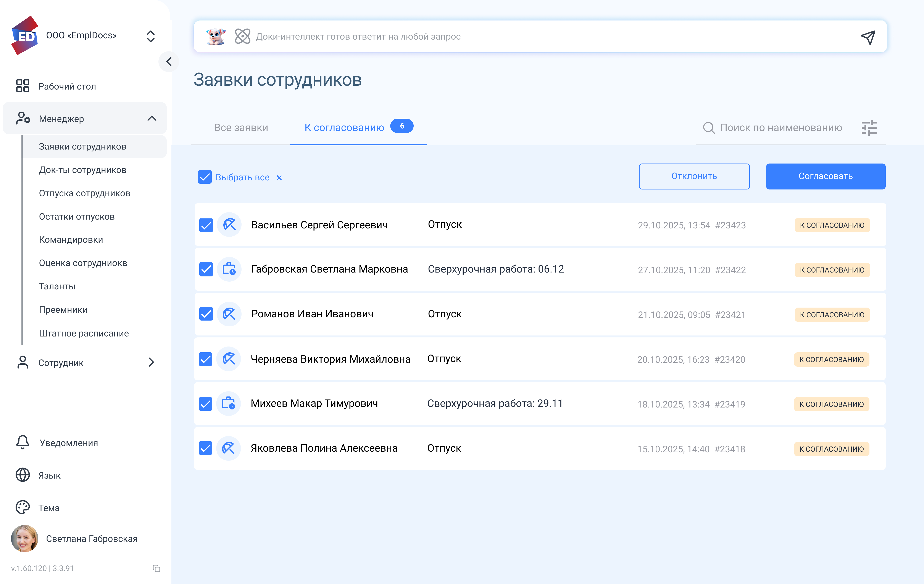The width and height of the screenshot is (924, 584).
Task: Click the copy version icon
Action: [x=156, y=568]
